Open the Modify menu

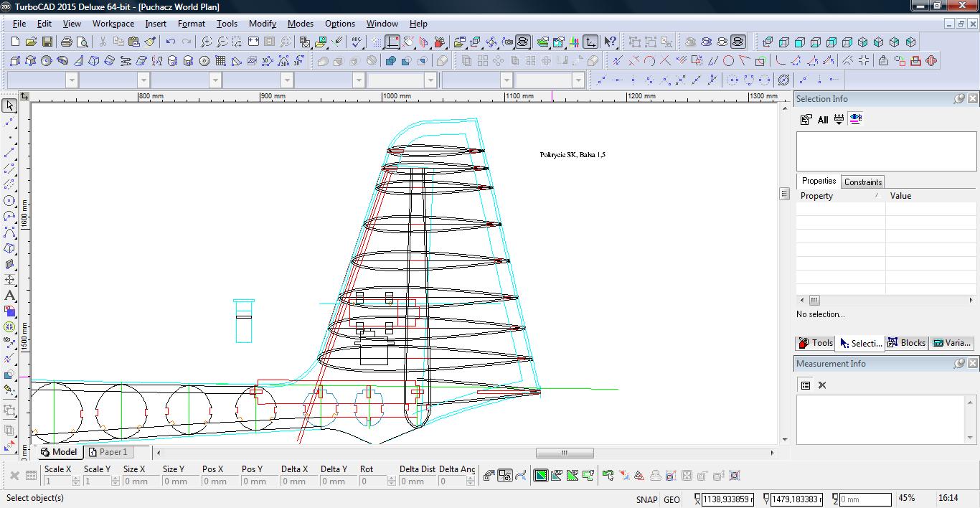(x=262, y=24)
